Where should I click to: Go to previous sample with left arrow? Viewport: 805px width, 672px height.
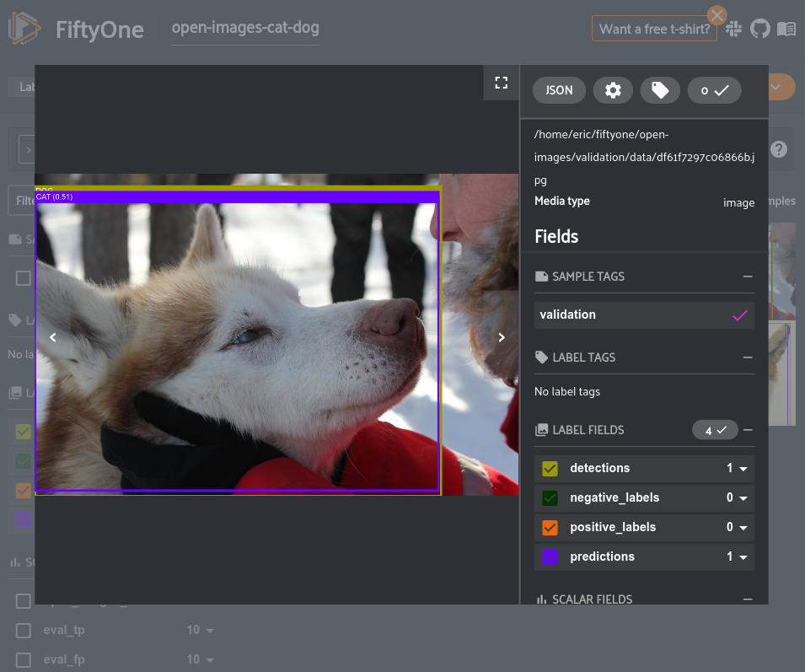point(53,337)
